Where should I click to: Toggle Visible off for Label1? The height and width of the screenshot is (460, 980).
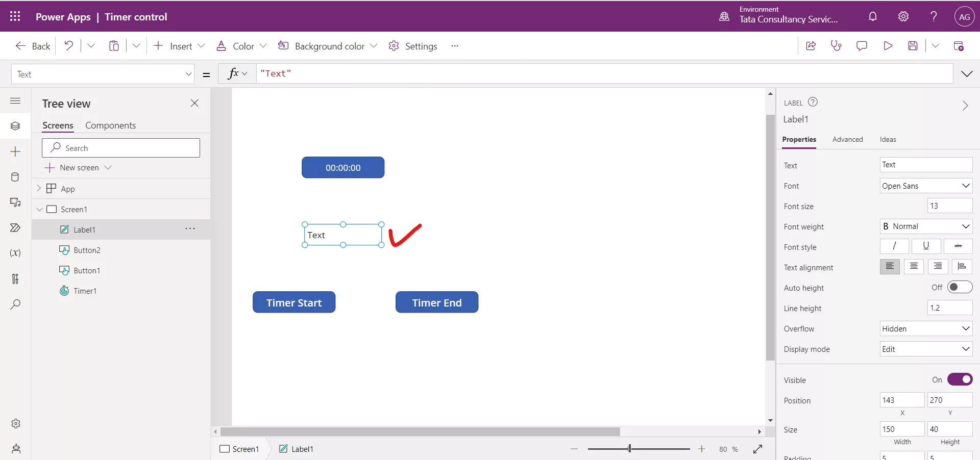tap(960, 379)
